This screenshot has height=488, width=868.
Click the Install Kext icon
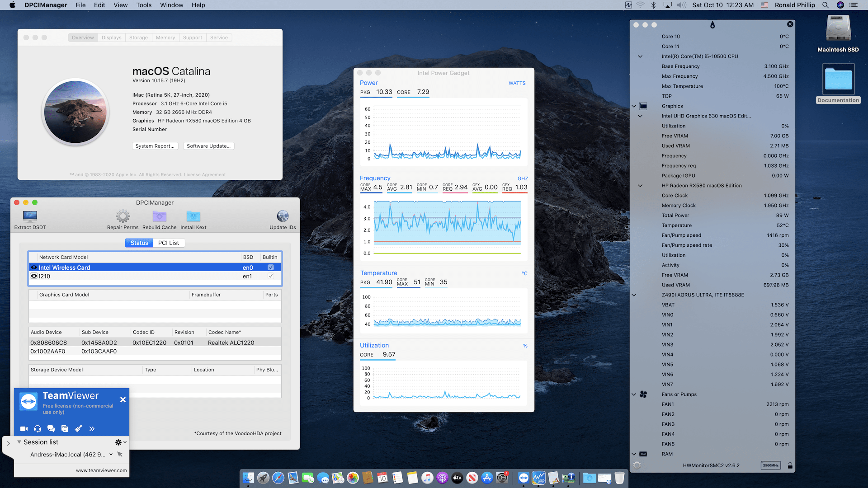coord(193,216)
